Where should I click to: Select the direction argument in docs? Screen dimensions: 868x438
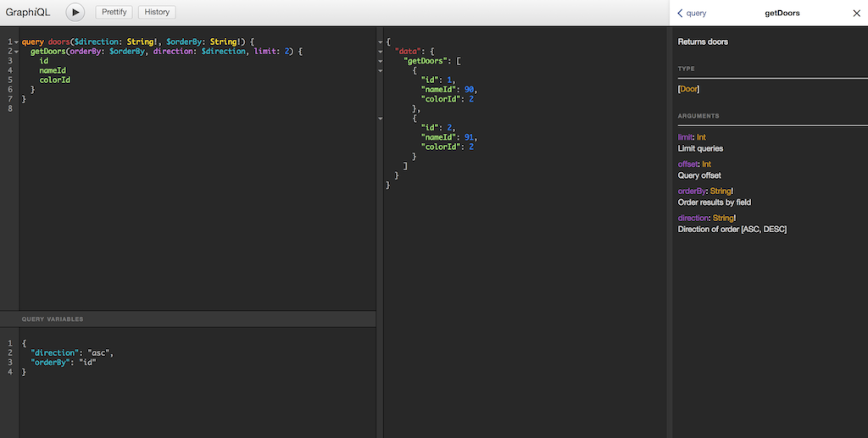pyautogui.click(x=693, y=219)
